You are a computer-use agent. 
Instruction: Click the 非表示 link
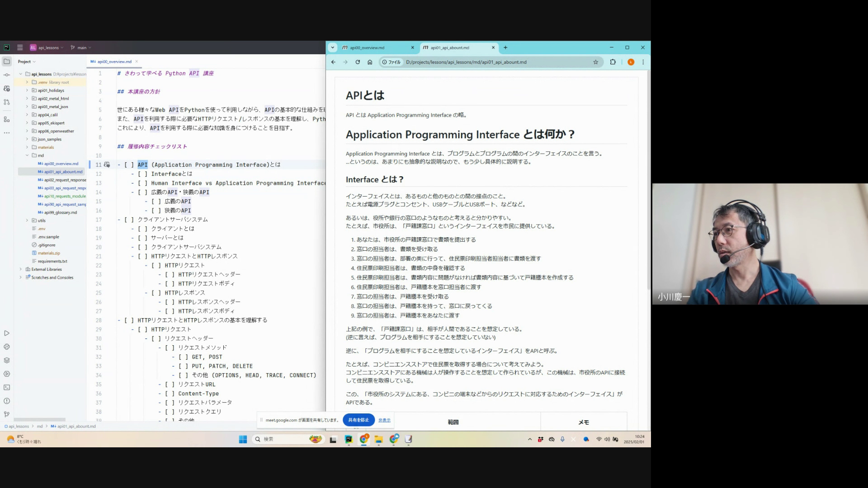(384, 420)
